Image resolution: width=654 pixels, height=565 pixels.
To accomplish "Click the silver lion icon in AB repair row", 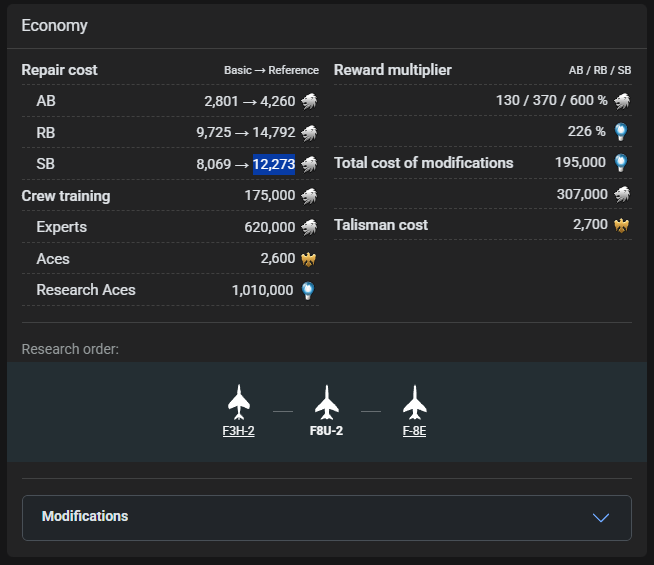I will (x=310, y=101).
